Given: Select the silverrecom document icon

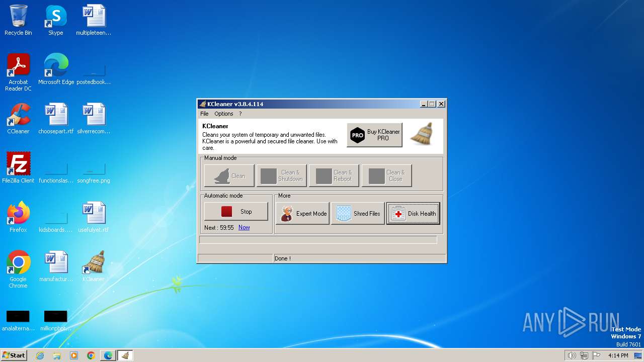Looking at the screenshot, I should point(94,119).
